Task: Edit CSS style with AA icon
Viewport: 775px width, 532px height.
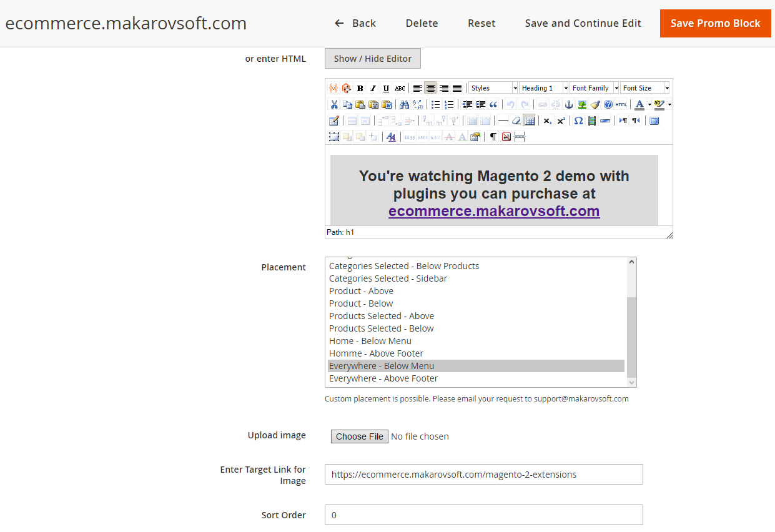Action: [391, 137]
